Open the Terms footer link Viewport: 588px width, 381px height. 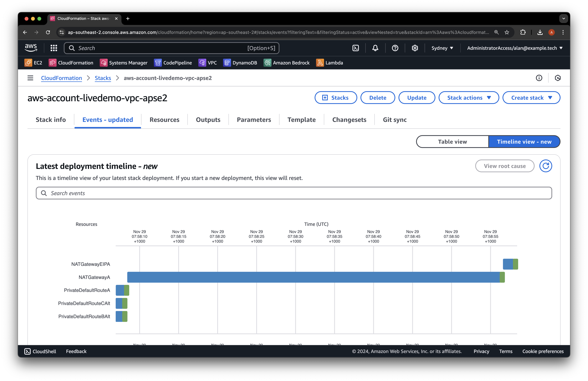point(506,351)
